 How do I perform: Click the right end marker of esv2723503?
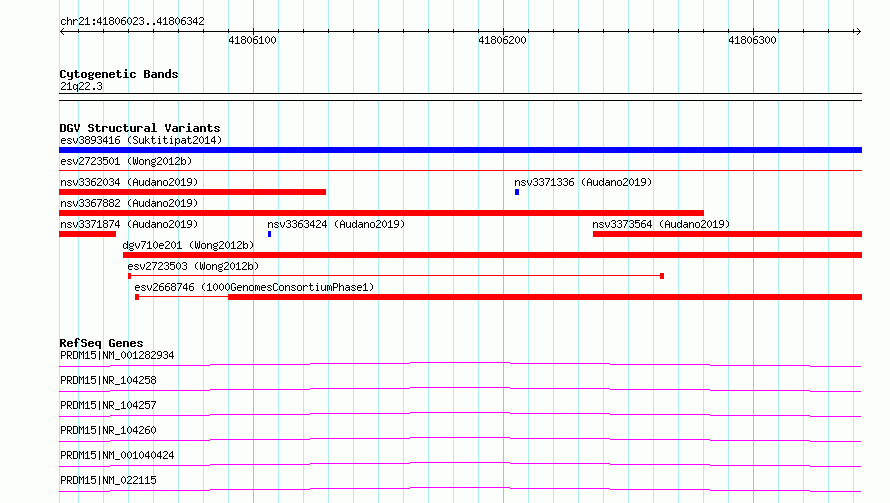[662, 276]
